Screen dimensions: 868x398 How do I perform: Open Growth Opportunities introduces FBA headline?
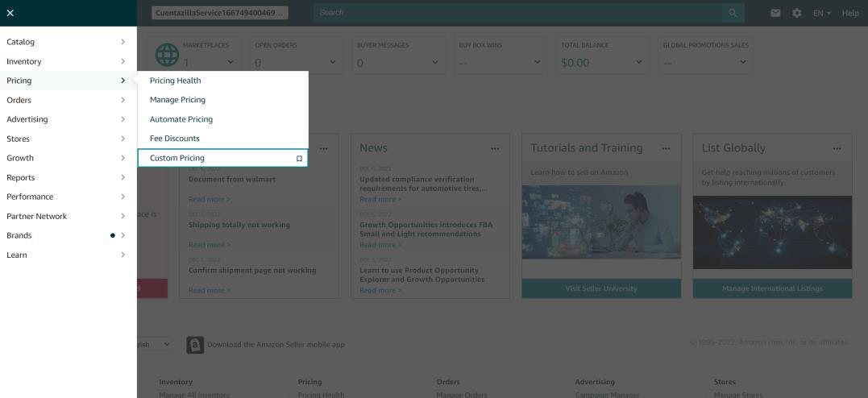tap(426, 229)
